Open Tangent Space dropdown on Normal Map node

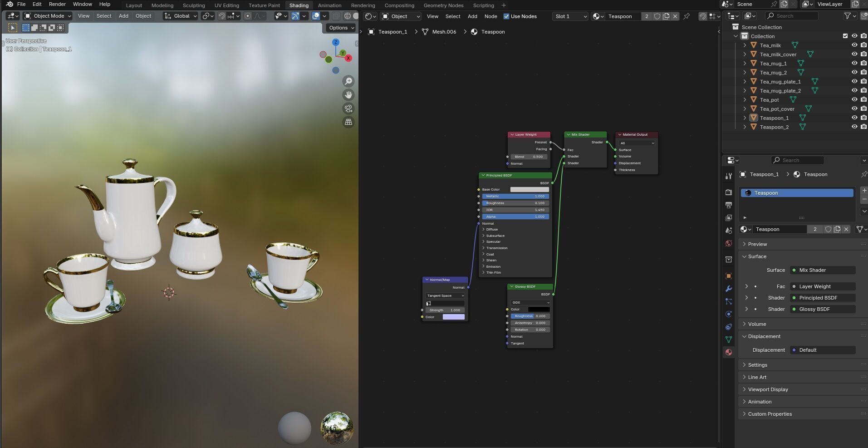[x=445, y=295]
